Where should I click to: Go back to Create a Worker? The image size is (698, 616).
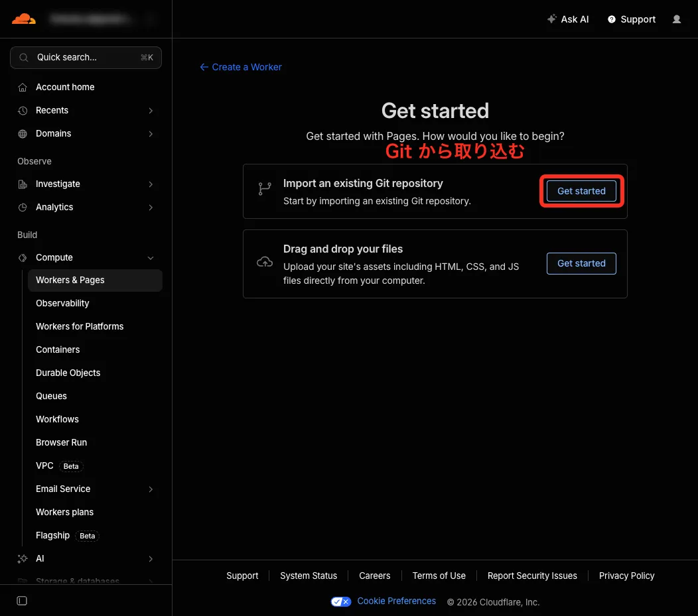coord(241,67)
